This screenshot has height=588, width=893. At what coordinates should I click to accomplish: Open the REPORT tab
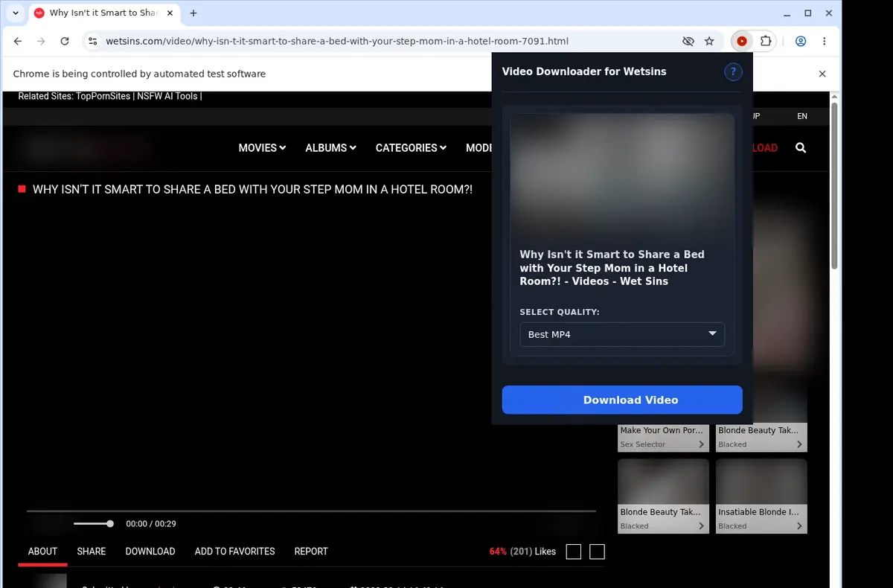tap(311, 552)
